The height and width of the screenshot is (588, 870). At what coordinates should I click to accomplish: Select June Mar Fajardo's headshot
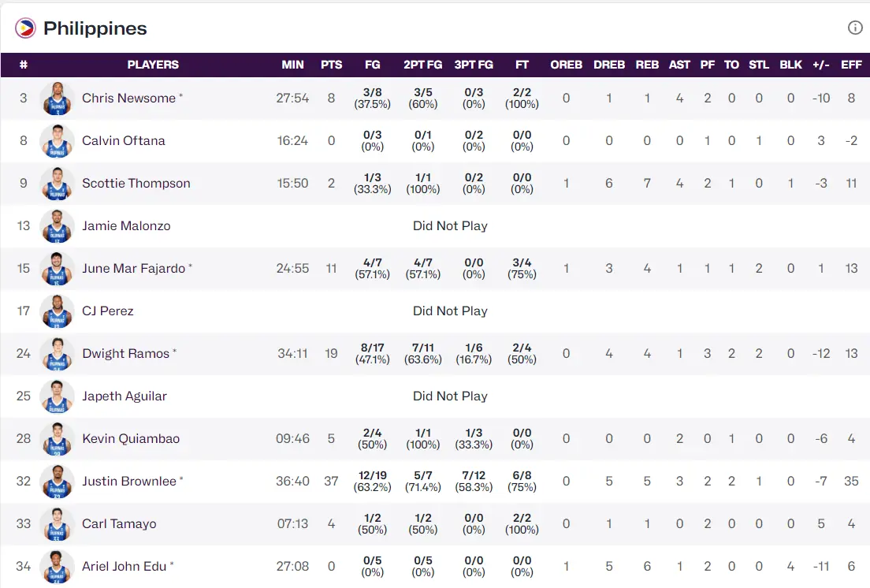tap(57, 269)
